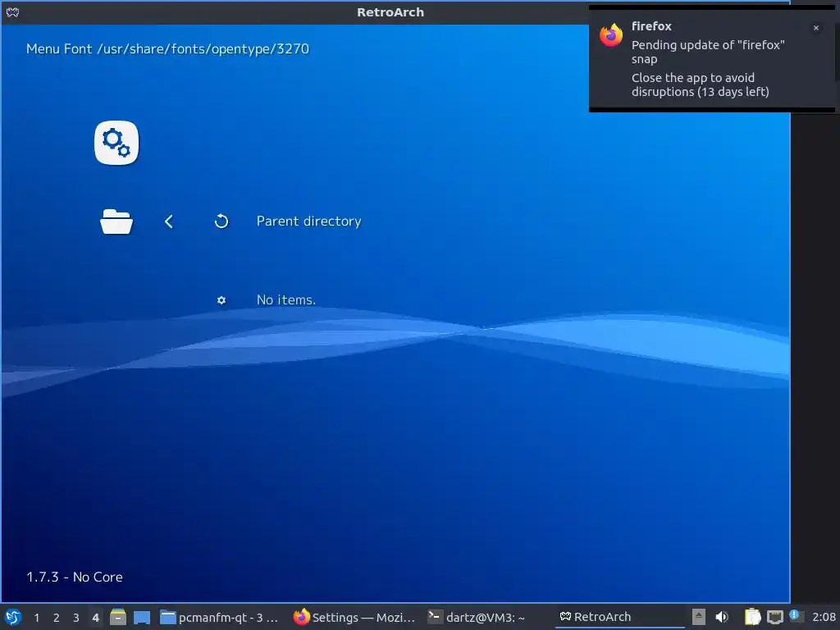The height and width of the screenshot is (630, 840).
Task: Click the 2:08 taskbar clock
Action: pos(824,617)
